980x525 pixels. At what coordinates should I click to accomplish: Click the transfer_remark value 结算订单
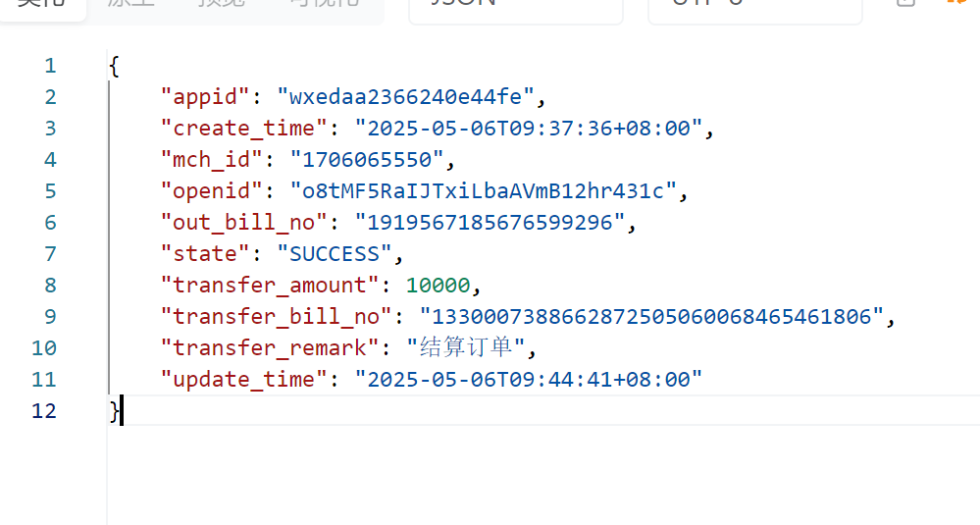click(466, 347)
